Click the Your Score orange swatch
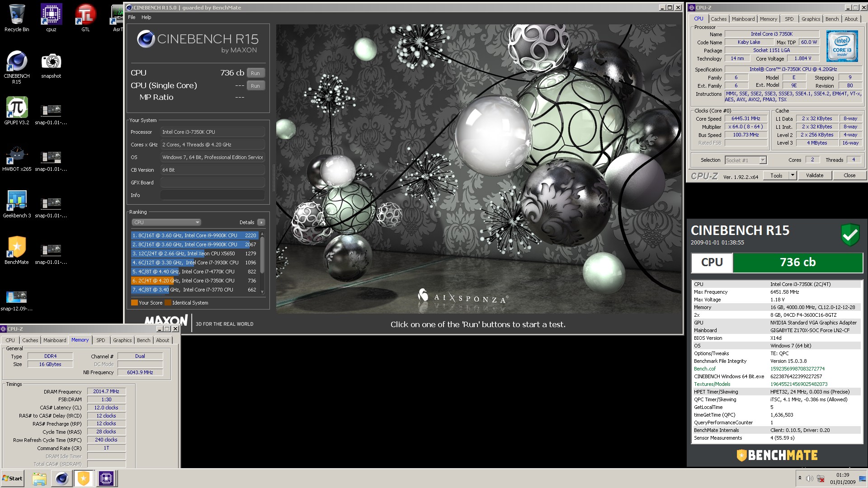The height and width of the screenshot is (488, 868). coord(134,303)
